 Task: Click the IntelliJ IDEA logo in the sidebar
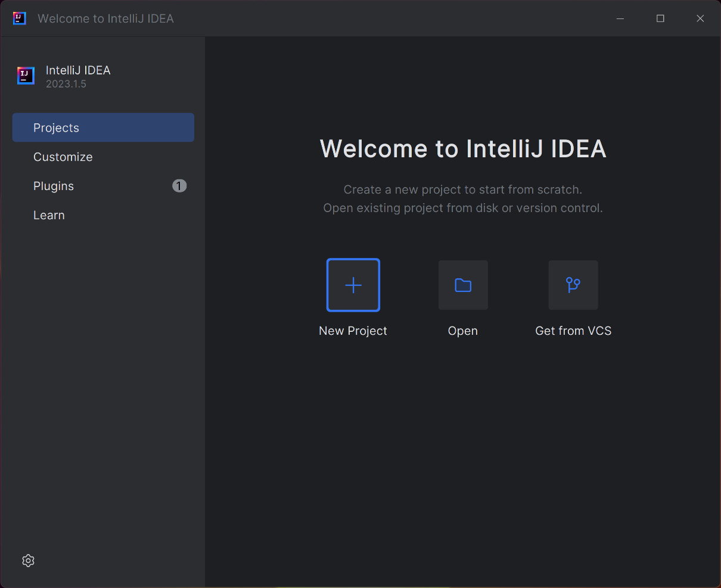(26, 76)
